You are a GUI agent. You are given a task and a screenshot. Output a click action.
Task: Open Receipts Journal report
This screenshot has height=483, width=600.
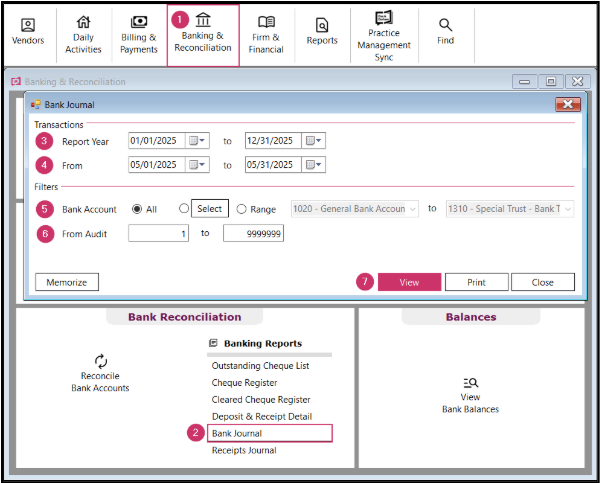coord(244,450)
